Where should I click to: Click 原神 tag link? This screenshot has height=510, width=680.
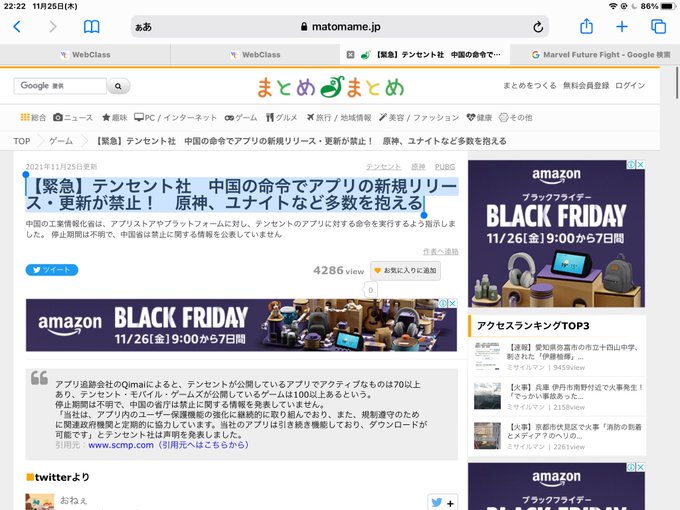418,167
